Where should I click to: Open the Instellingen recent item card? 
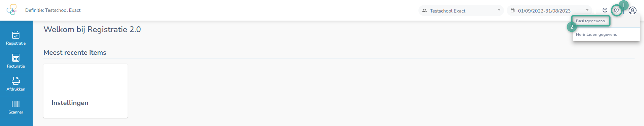coord(86,91)
